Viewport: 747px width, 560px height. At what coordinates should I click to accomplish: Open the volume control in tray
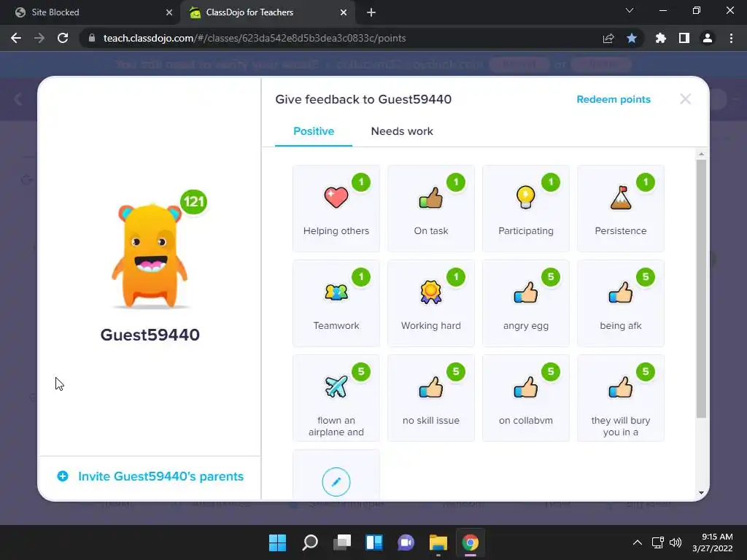675,542
